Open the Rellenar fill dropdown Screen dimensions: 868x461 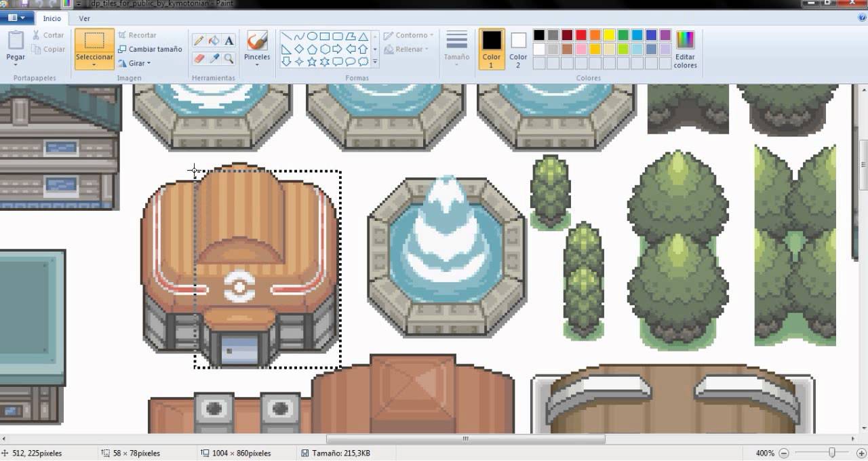(406, 49)
